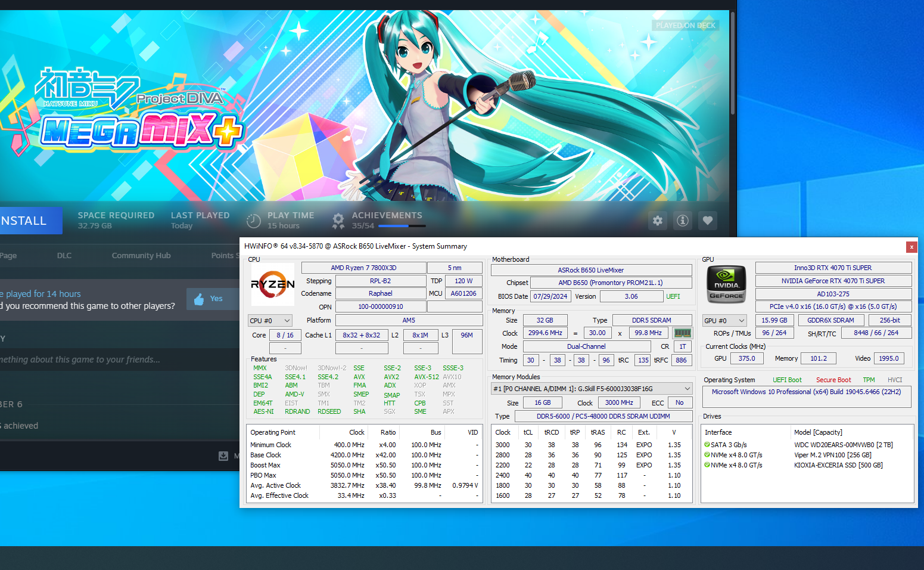
Task: Select the AMD Ryzen 7 7800X3D field
Action: 363,268
